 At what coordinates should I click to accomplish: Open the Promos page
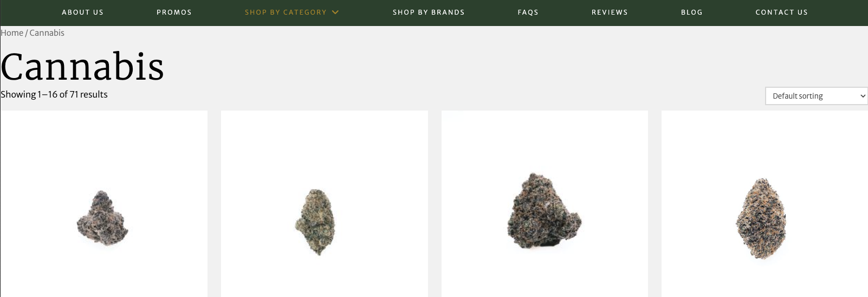174,12
